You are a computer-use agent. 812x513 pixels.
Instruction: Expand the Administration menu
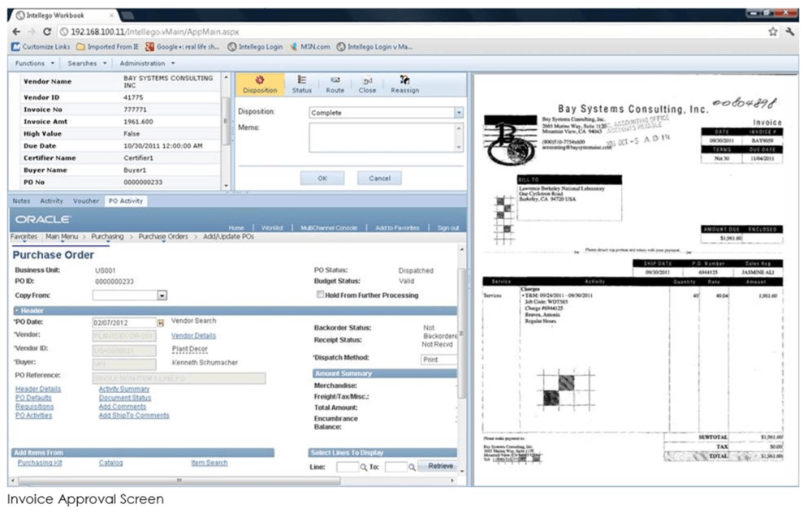coord(147,63)
